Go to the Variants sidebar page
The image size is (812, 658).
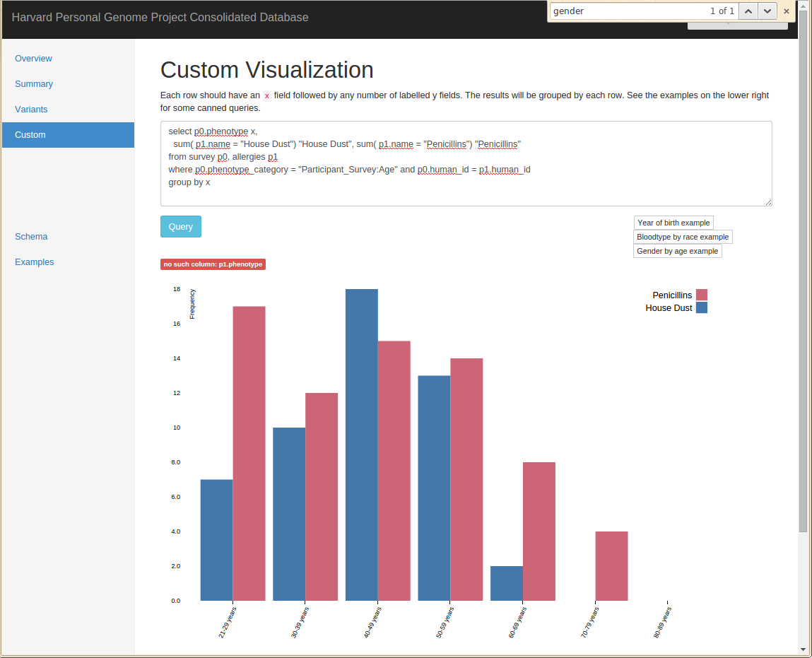tap(31, 110)
